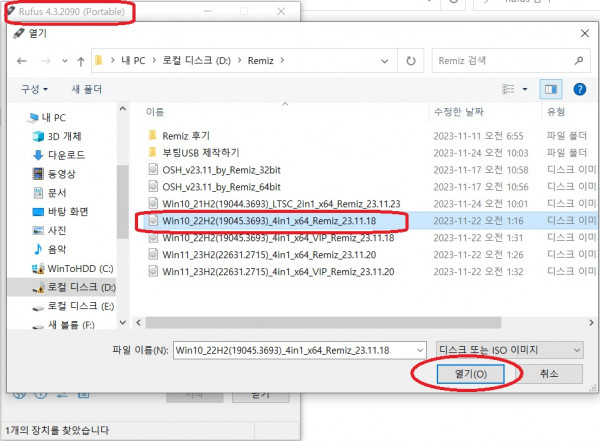Screen dimensions: 600x441
Task: Click the 2023-11-22 오전 1:16 date cell
Action: point(478,221)
